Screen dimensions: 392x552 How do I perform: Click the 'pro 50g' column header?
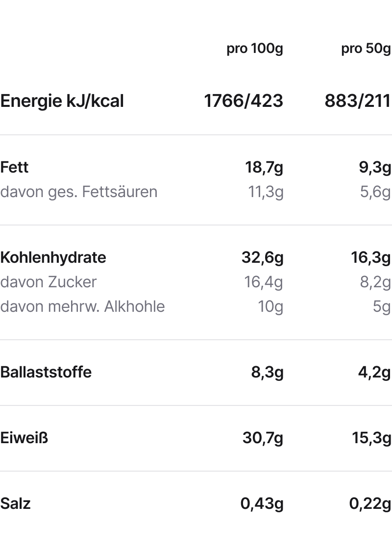tap(366, 49)
